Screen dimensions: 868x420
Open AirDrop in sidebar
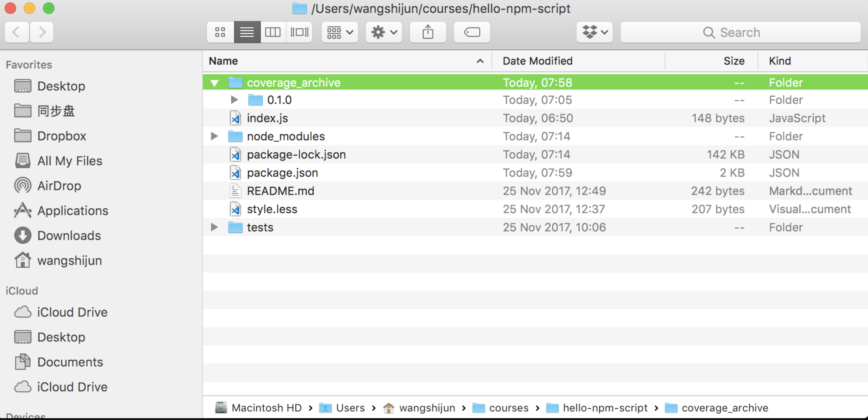click(59, 186)
